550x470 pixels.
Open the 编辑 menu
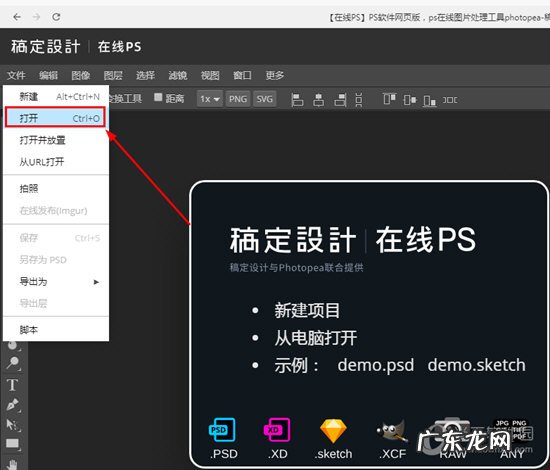coord(48,75)
